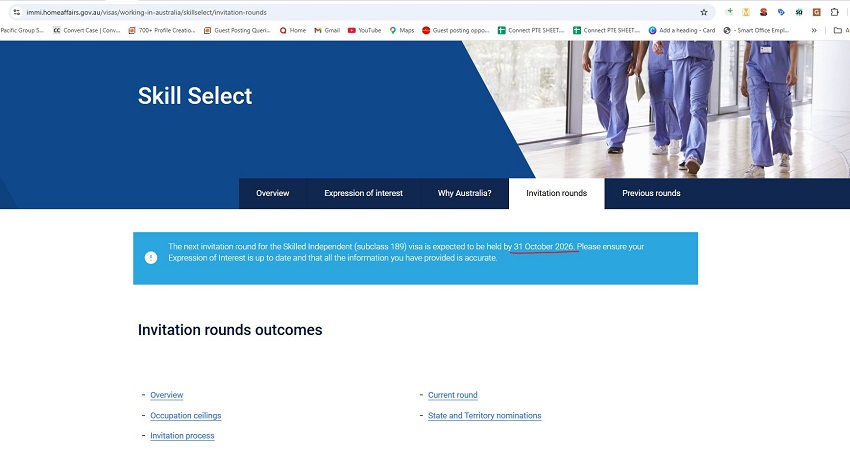Click the Invitation rounds outcomes heading

tap(230, 330)
